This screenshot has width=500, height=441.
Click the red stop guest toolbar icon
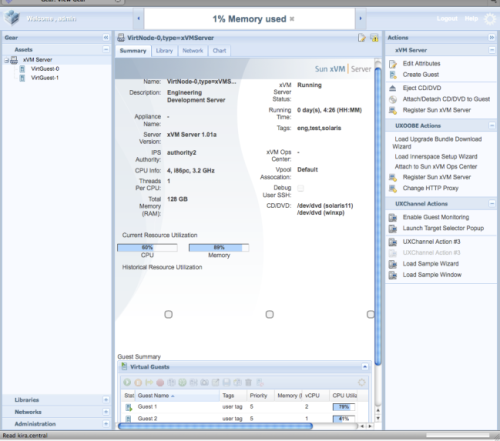[160, 382]
